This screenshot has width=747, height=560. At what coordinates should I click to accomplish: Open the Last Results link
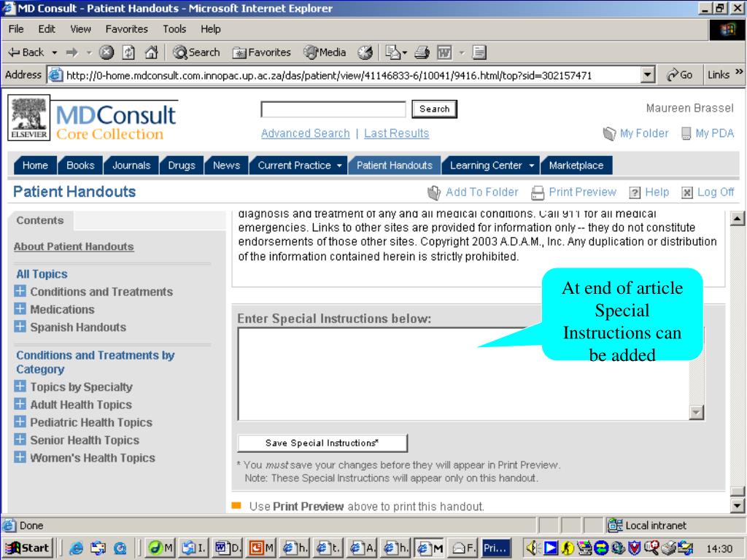396,133
